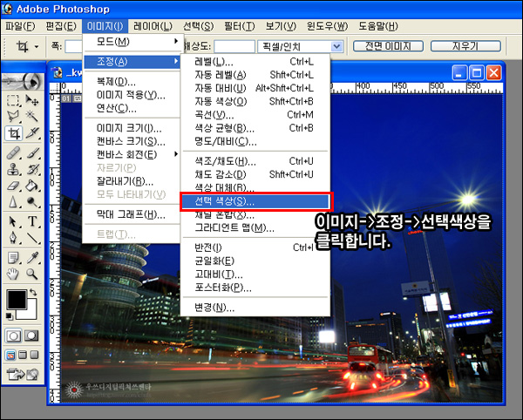
Task: Select the Line tool
Action: [x=32, y=238]
